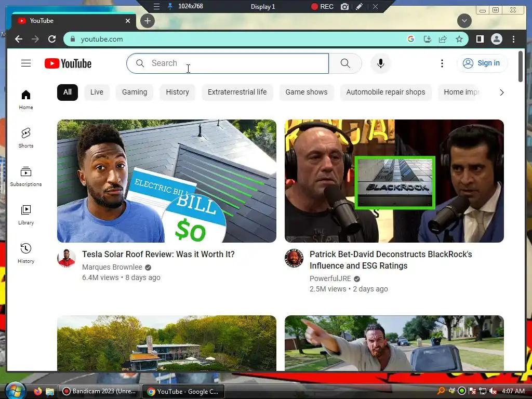
Task: Go back with browser back arrow
Action: pos(19,39)
